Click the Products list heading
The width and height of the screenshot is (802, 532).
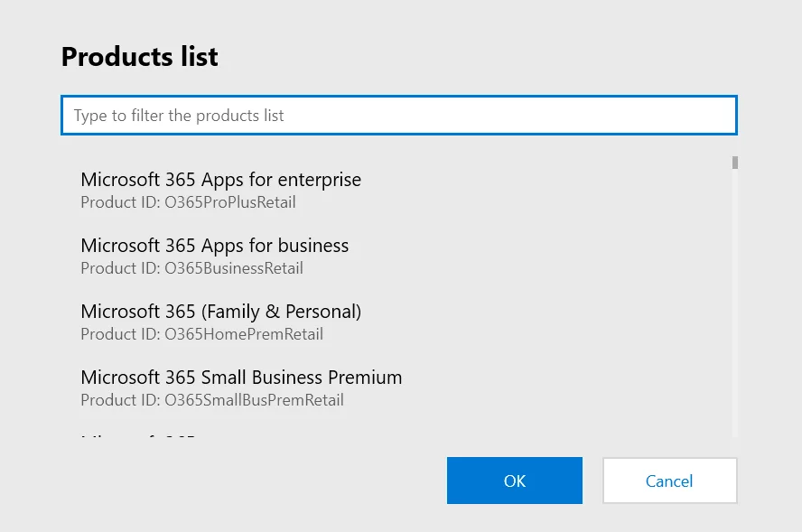(x=139, y=57)
